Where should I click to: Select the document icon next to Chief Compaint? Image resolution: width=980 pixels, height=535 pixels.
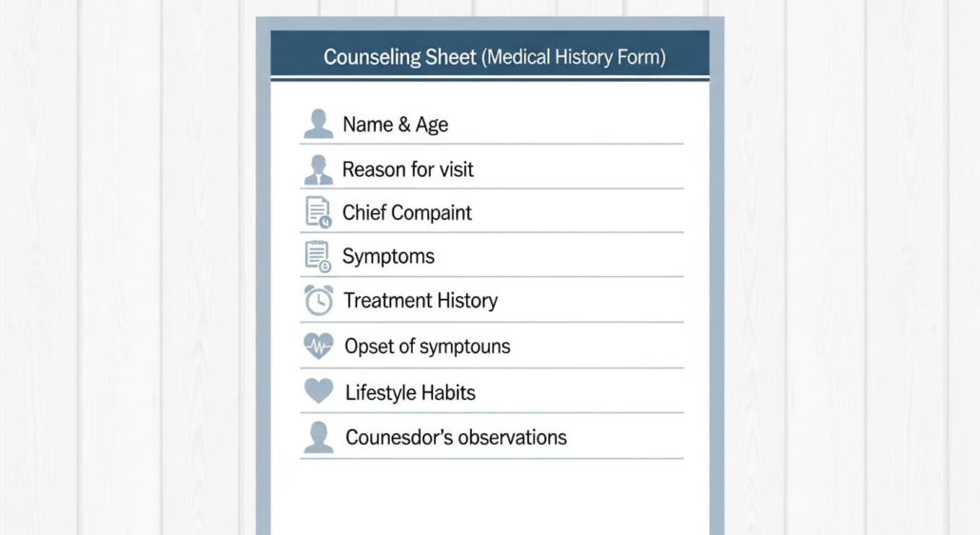pyautogui.click(x=318, y=212)
